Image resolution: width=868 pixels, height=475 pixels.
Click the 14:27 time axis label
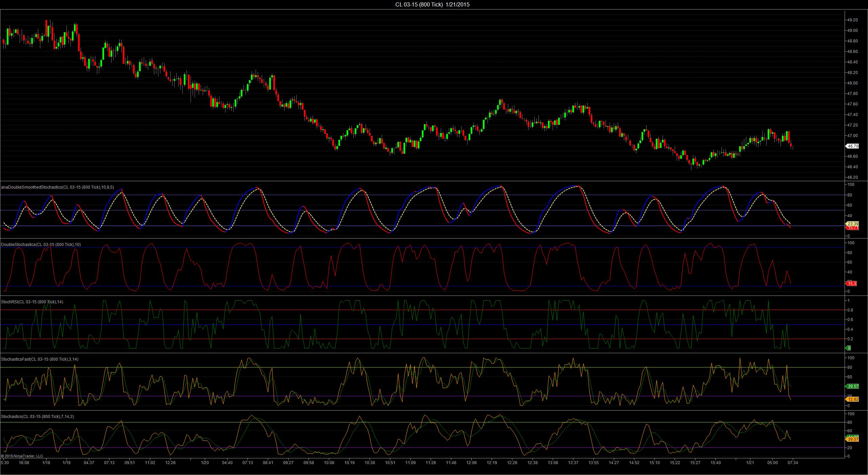point(614,462)
